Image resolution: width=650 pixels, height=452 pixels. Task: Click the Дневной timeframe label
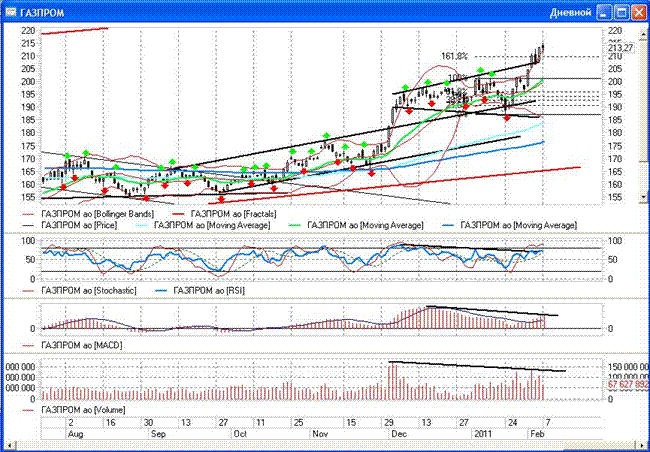click(570, 12)
